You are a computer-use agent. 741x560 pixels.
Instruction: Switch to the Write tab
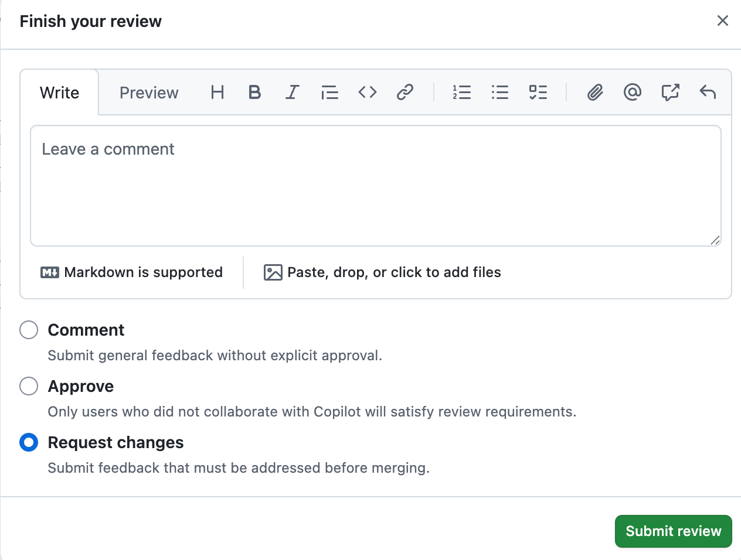point(59,93)
